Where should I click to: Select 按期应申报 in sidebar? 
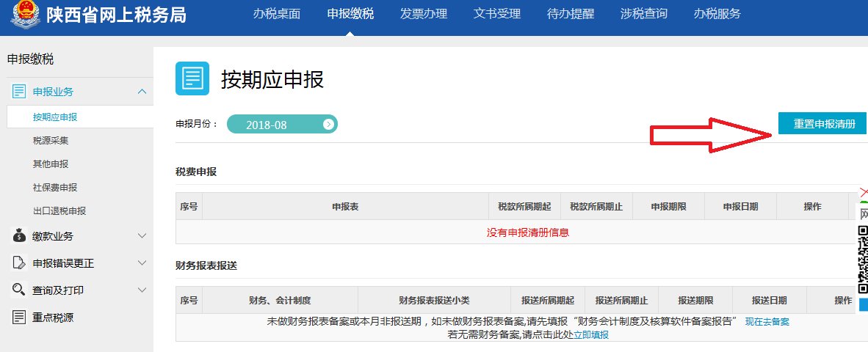coord(55,117)
